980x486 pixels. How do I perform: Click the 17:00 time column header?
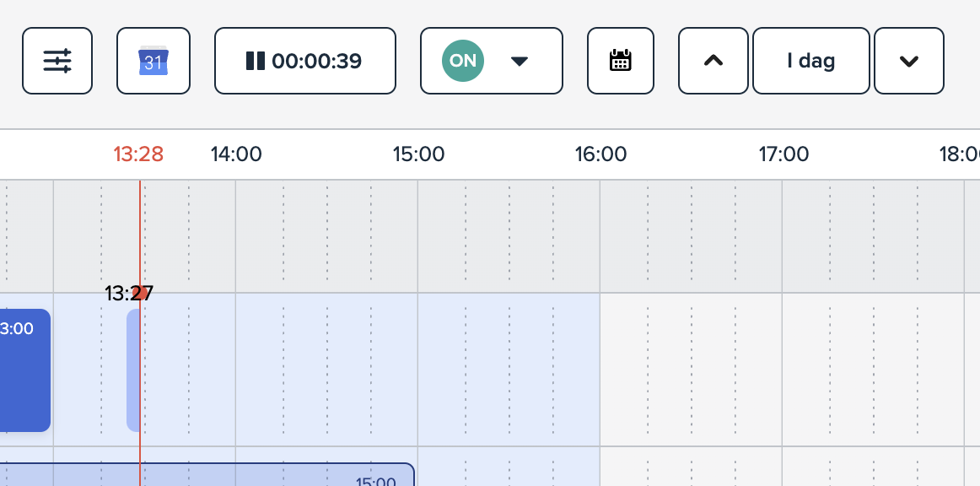tap(783, 154)
